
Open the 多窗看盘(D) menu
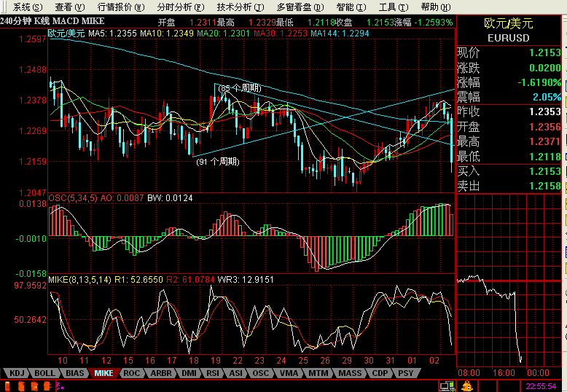click(x=300, y=7)
